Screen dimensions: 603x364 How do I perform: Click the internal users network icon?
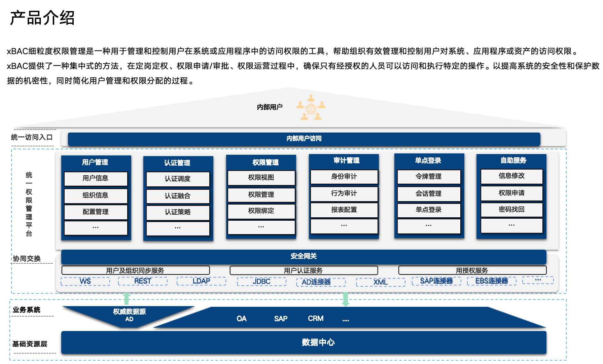[311, 108]
